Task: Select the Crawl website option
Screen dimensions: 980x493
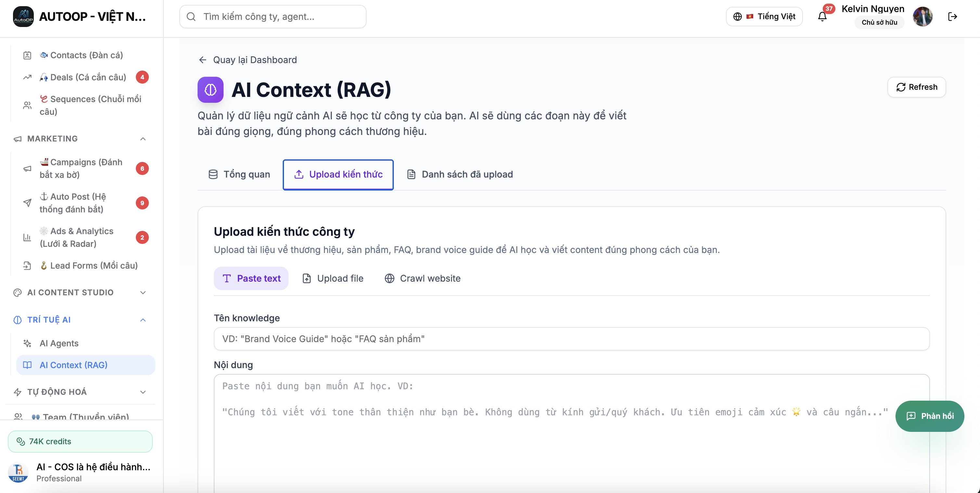Action: 422,279
